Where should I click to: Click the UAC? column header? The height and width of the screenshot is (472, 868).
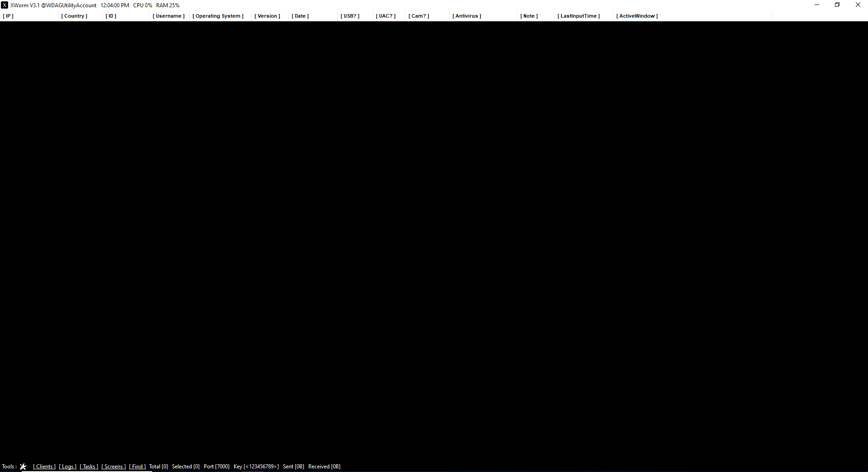click(x=389, y=16)
